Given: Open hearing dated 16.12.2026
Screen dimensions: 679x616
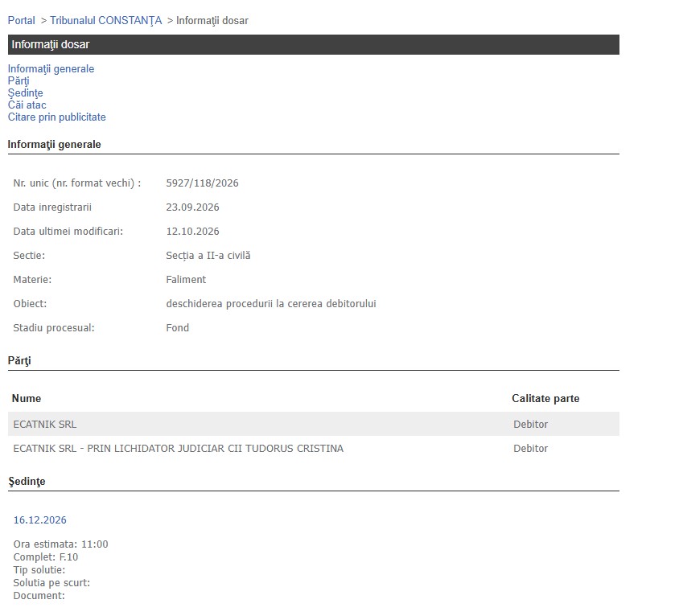Looking at the screenshot, I should (x=40, y=519).
